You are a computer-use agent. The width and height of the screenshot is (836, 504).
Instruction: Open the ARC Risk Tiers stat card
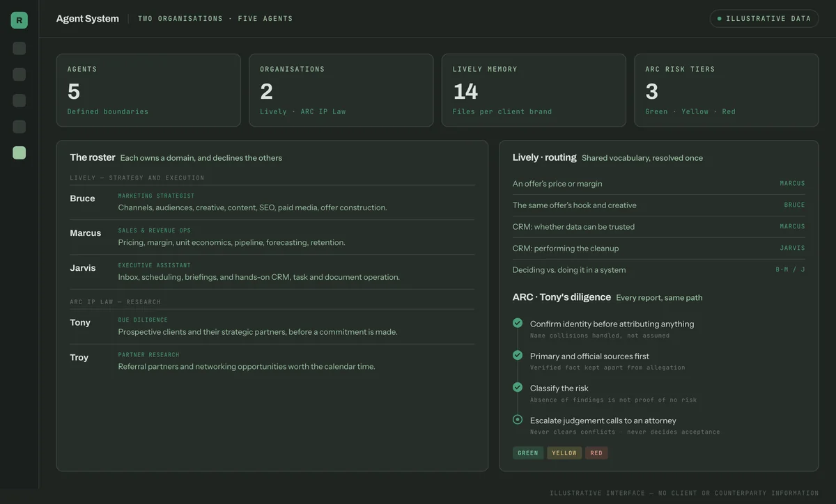click(727, 90)
